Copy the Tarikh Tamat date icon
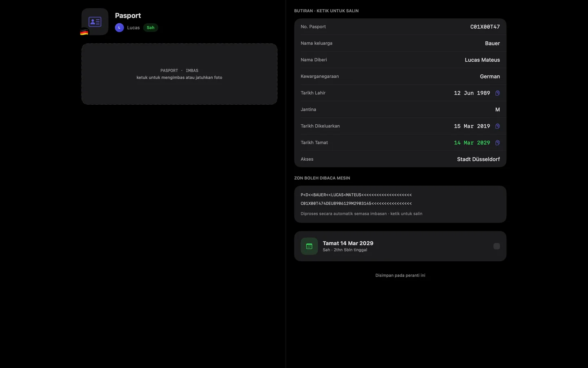Viewport: 588px width, 368px height. (x=497, y=143)
